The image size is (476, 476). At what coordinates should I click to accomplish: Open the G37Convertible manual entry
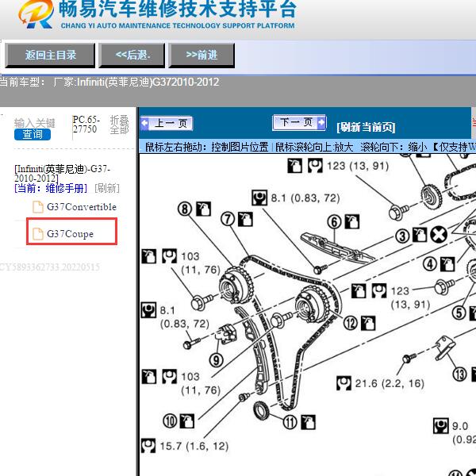point(82,207)
